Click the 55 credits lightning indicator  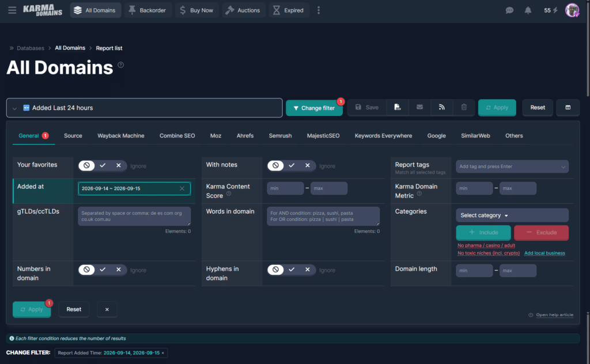click(x=550, y=10)
